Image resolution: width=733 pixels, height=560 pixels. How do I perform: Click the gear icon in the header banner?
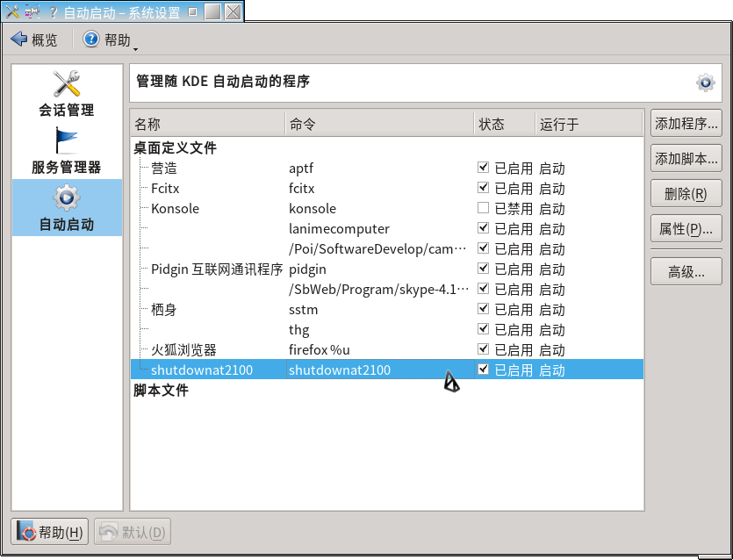(x=705, y=83)
